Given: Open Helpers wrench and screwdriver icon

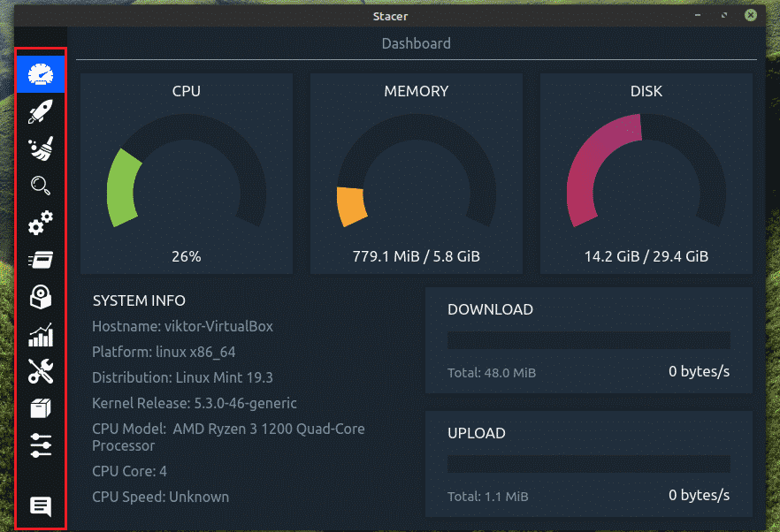Looking at the screenshot, I should pyautogui.click(x=41, y=372).
